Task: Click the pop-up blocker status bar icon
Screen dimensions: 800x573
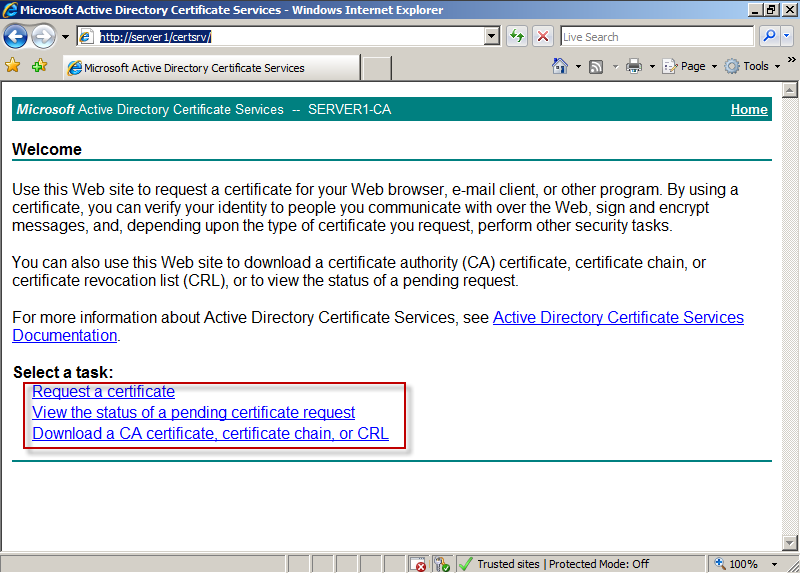Action: tap(420, 564)
